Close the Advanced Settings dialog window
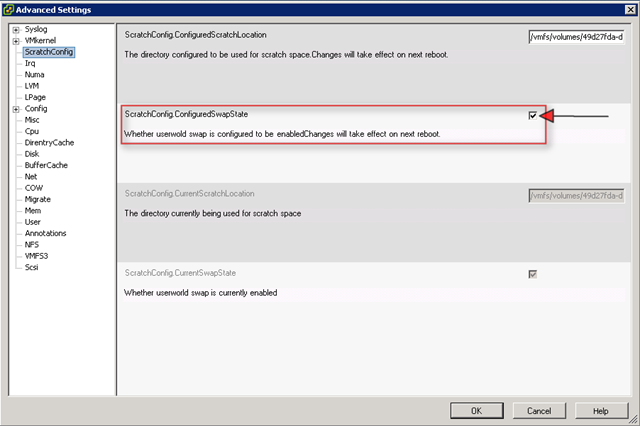 pyautogui.click(x=627, y=9)
